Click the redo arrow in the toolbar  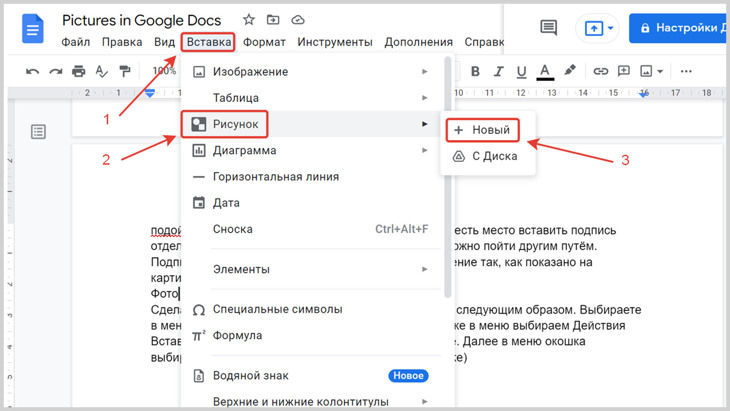pos(55,71)
